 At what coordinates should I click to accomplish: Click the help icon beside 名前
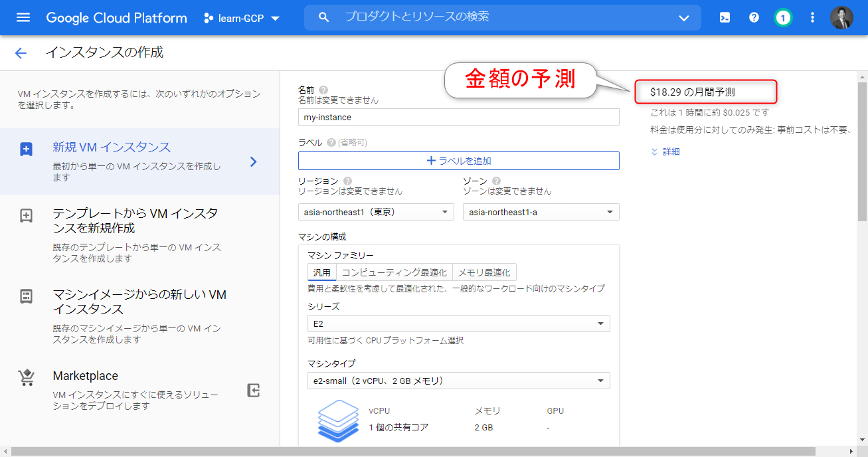[323, 90]
